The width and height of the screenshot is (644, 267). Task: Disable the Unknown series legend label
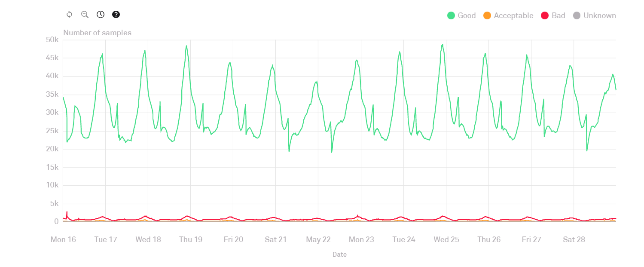[x=599, y=16]
